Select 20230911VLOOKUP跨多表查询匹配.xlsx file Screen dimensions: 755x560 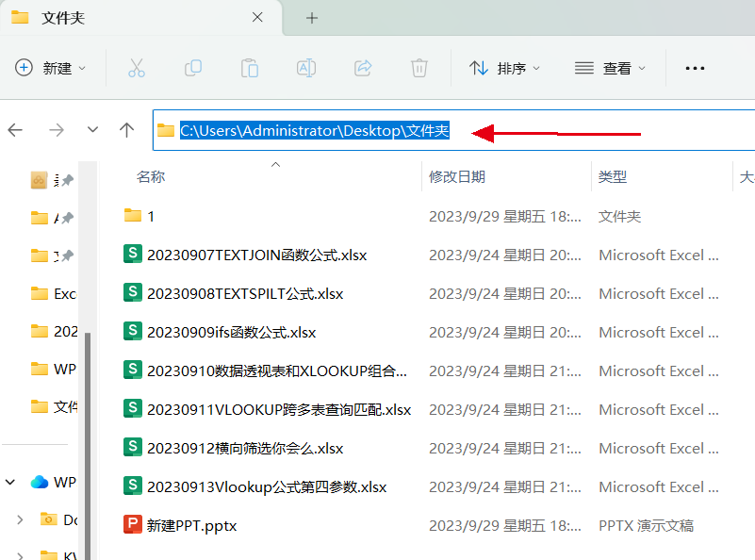coord(268,409)
